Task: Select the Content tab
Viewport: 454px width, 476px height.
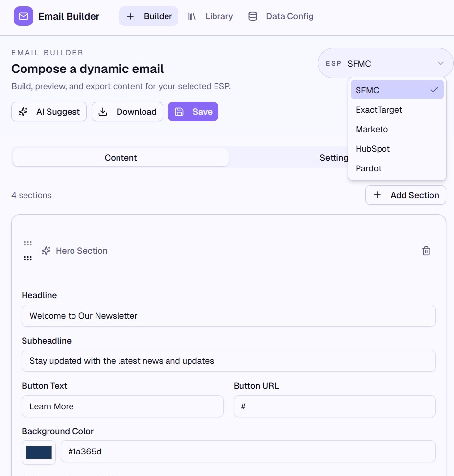Action: [120, 157]
